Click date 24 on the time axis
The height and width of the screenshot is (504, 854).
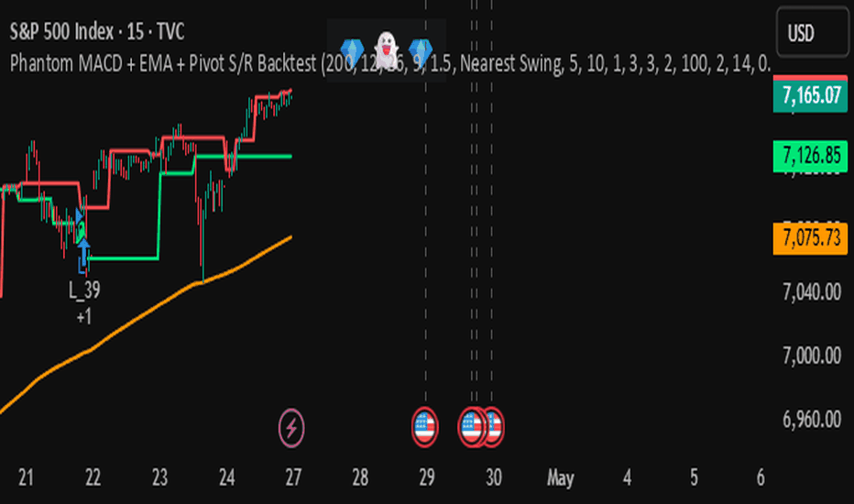[x=226, y=477]
